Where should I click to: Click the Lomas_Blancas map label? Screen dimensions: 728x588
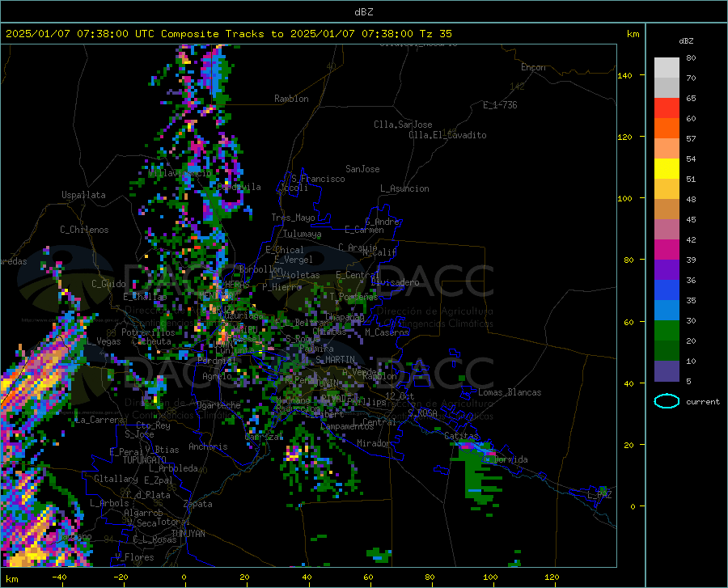(510, 392)
